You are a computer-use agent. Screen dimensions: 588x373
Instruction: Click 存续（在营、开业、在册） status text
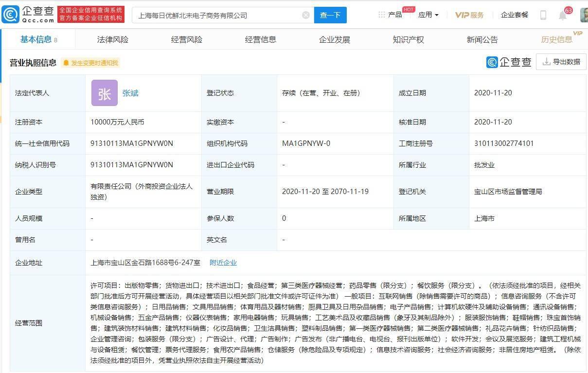[x=321, y=93]
